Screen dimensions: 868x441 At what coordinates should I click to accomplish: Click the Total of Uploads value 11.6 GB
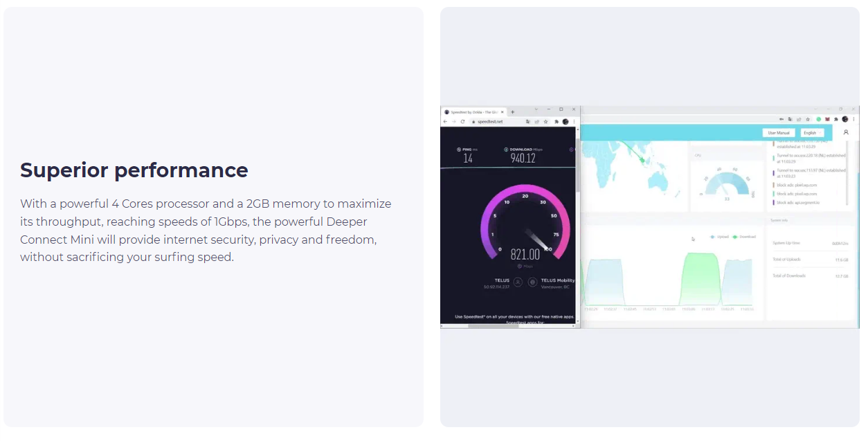841,260
